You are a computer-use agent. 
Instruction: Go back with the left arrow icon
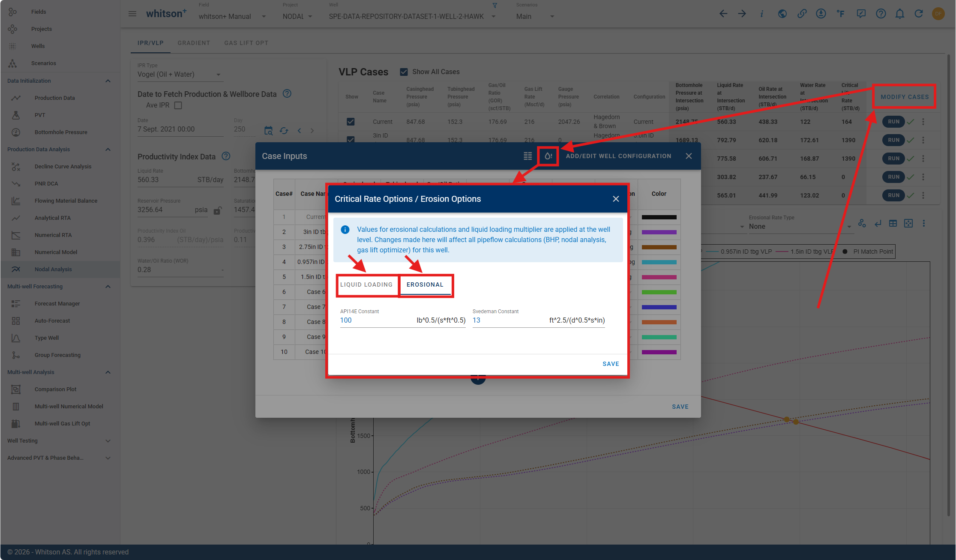(x=723, y=14)
